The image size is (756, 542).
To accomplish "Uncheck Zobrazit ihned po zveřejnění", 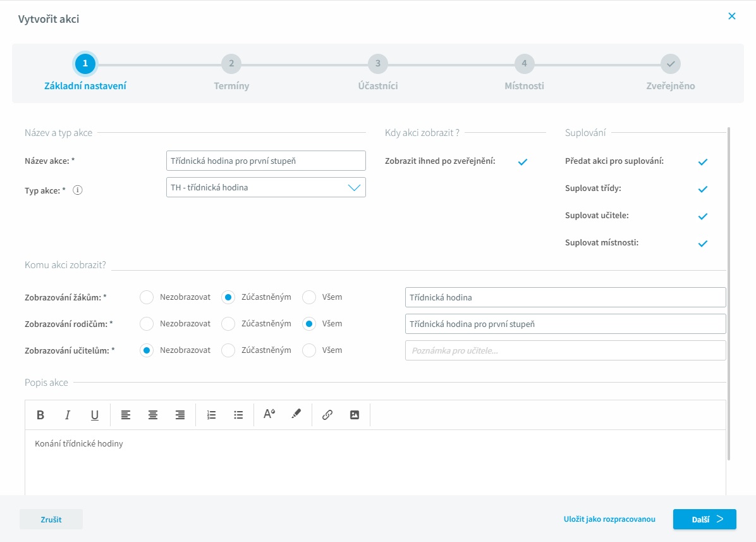I will pos(523,162).
